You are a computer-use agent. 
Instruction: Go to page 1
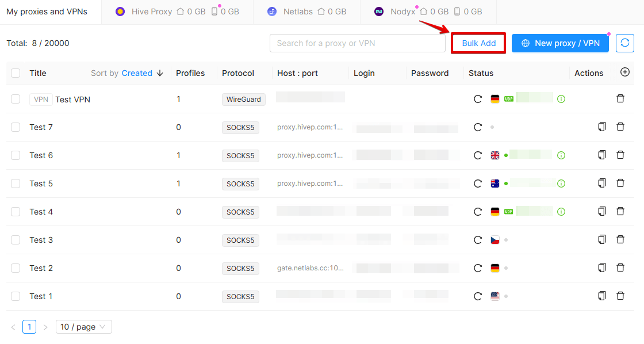pos(29,327)
